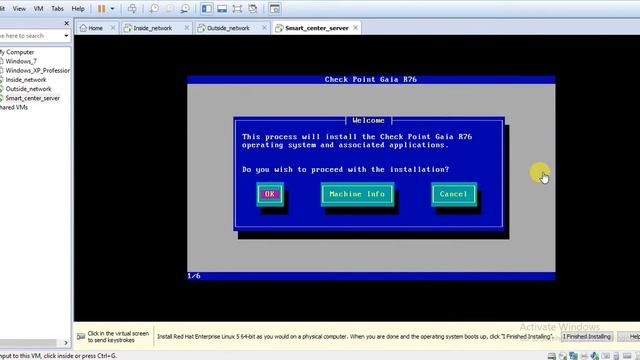The width and height of the screenshot is (640, 360).
Task: Select Windows_7 in the library
Action: pyautogui.click(x=20, y=61)
